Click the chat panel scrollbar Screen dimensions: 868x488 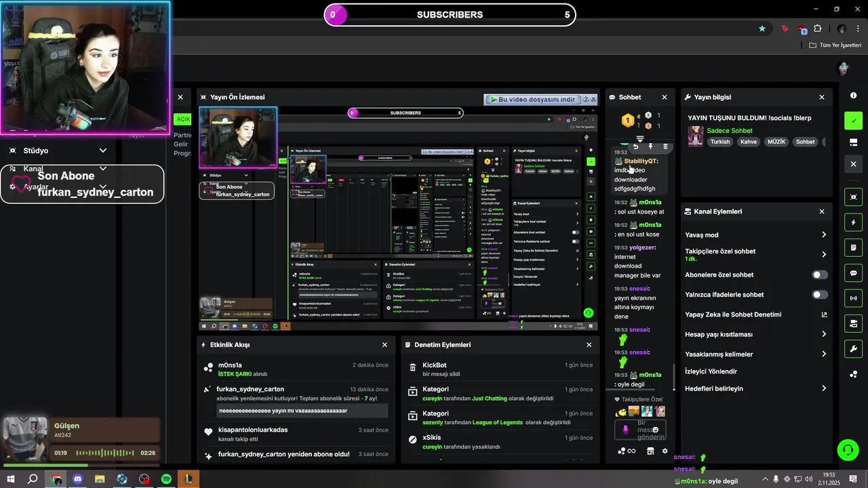pos(674,377)
